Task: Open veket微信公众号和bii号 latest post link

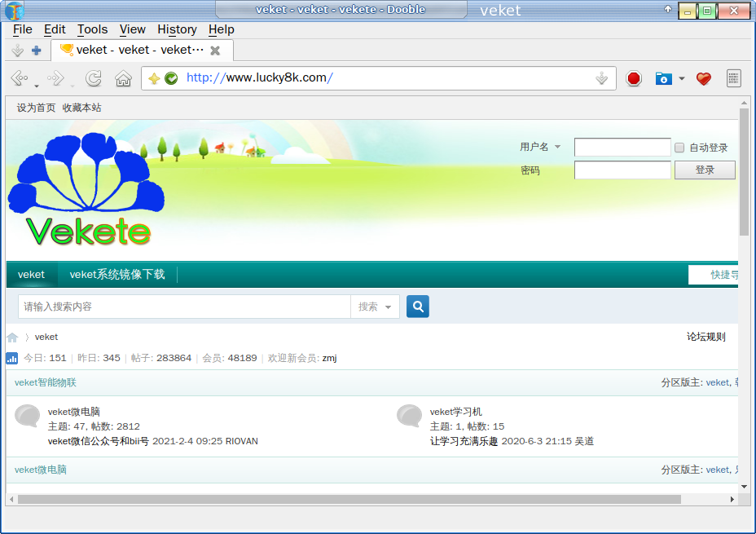Action: click(x=99, y=441)
